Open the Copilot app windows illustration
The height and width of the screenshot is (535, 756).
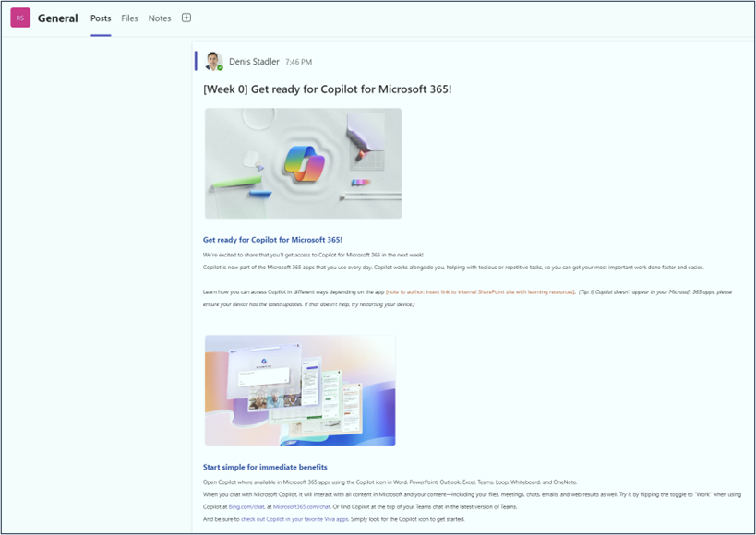tap(300, 390)
